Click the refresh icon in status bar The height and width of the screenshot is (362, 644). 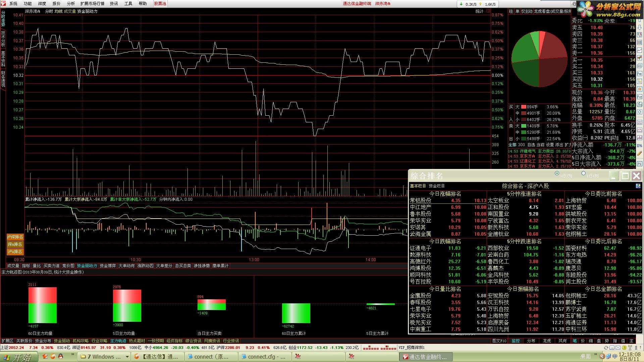[605, 348]
